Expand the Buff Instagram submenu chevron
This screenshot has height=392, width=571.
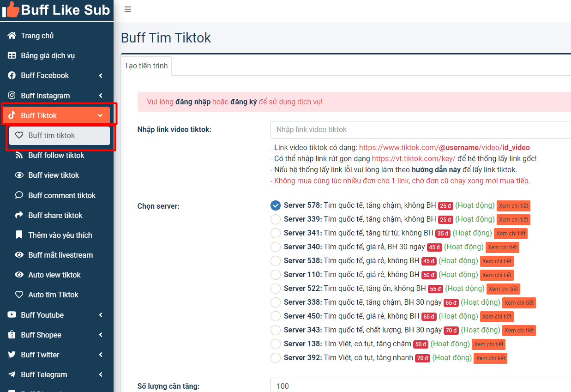click(101, 96)
